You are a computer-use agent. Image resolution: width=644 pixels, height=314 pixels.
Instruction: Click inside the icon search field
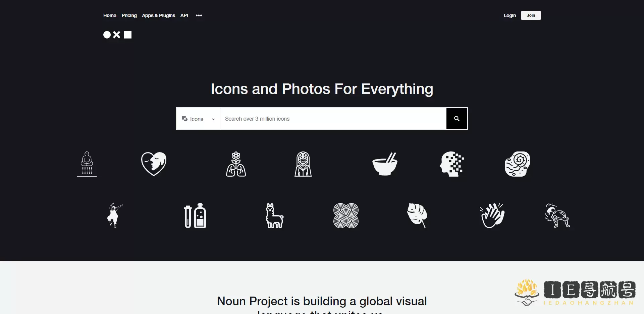coord(332,119)
